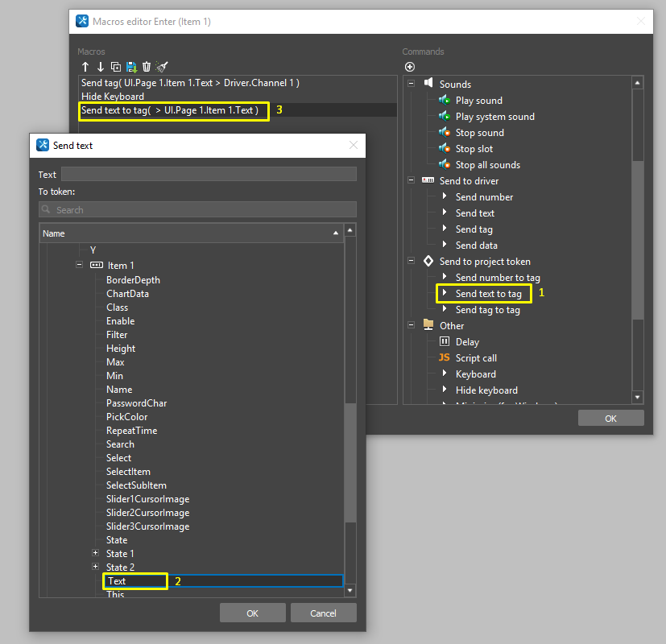The height and width of the screenshot is (644, 666).
Task: Add a new command with the plus icon
Action: (409, 67)
